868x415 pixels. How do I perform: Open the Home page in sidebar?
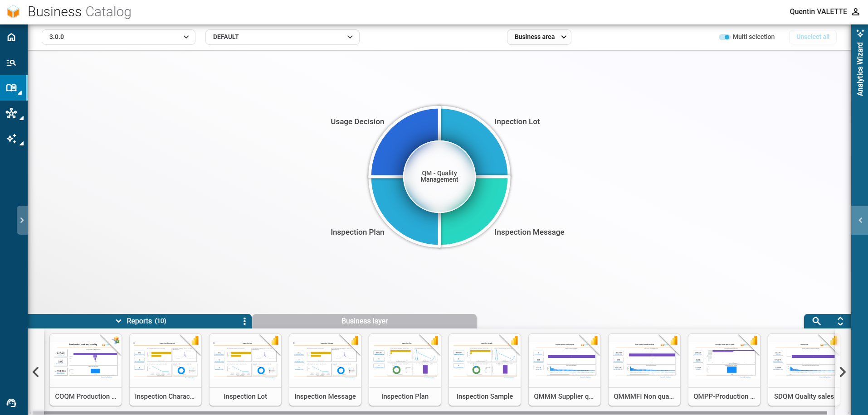pos(11,37)
